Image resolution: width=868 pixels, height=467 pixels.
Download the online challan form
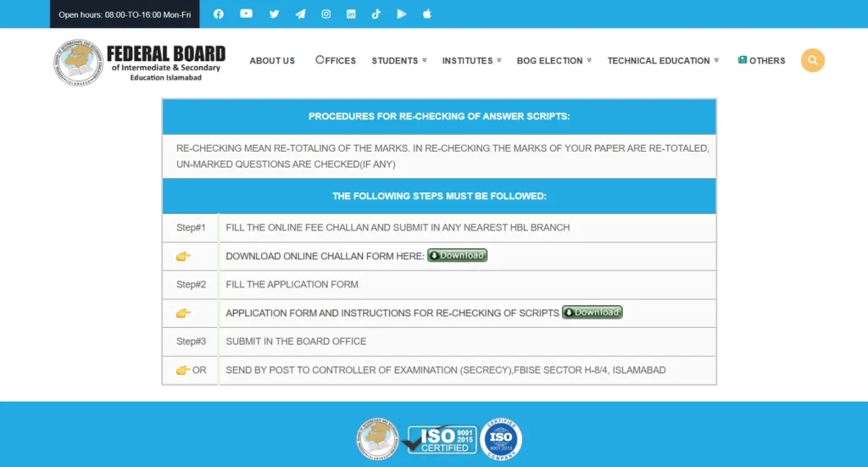pyautogui.click(x=457, y=255)
